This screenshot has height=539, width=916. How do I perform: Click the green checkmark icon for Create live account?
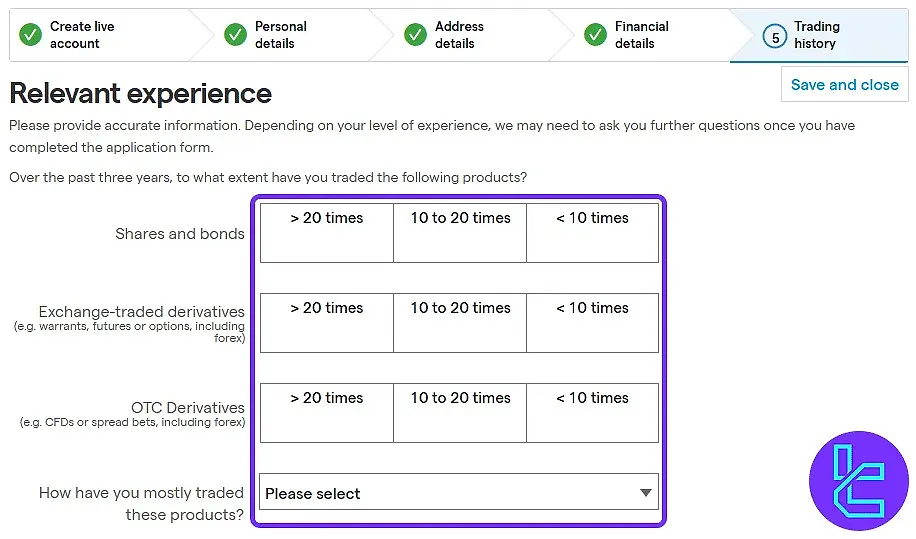click(30, 35)
